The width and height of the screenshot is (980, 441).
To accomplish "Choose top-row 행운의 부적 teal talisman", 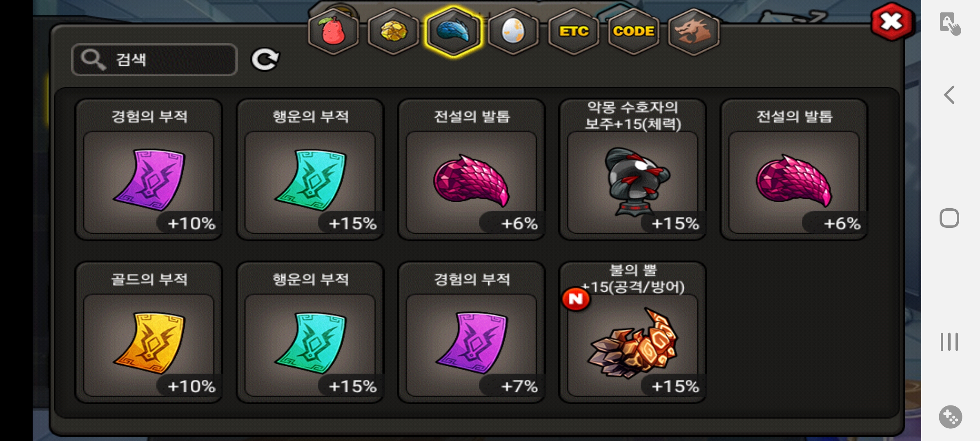I will [x=310, y=169].
